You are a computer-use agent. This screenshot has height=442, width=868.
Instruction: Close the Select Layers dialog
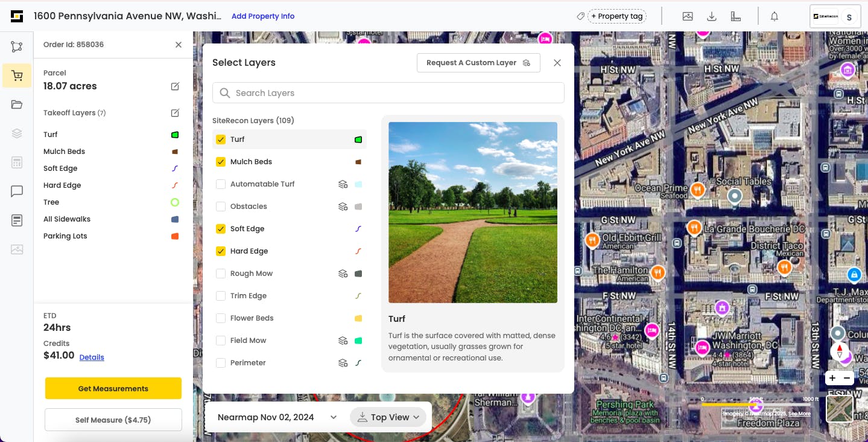pyautogui.click(x=557, y=63)
